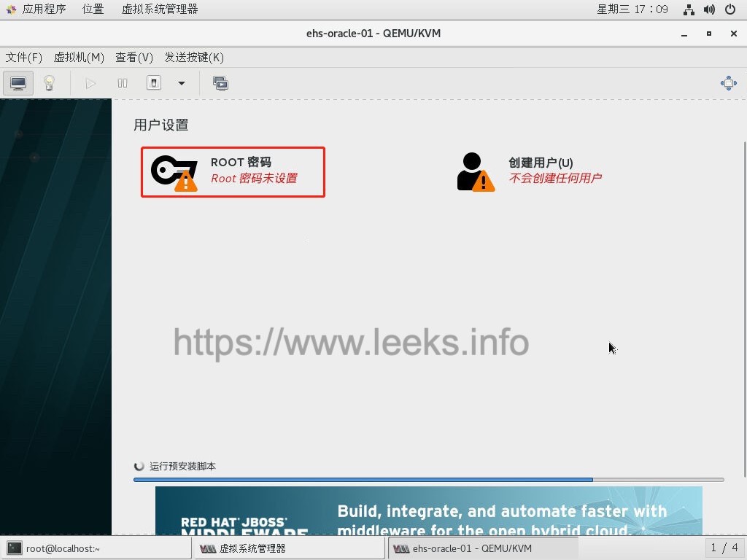Open the 创建用户(U) setting
Screen dimensions: 747x560
tap(529, 171)
